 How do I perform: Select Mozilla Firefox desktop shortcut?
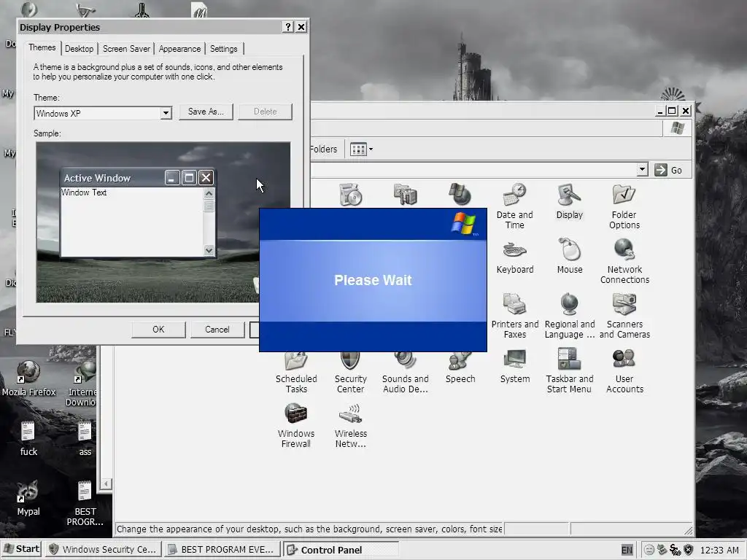(x=28, y=378)
